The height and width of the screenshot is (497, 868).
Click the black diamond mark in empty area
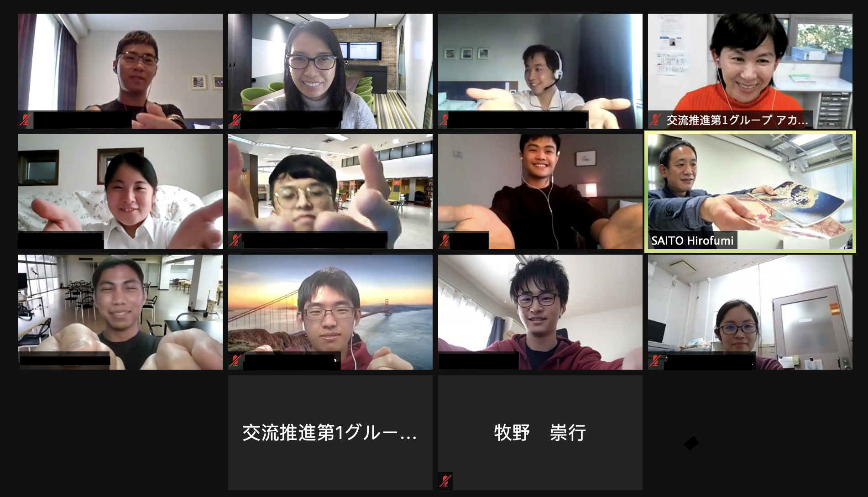click(x=691, y=443)
